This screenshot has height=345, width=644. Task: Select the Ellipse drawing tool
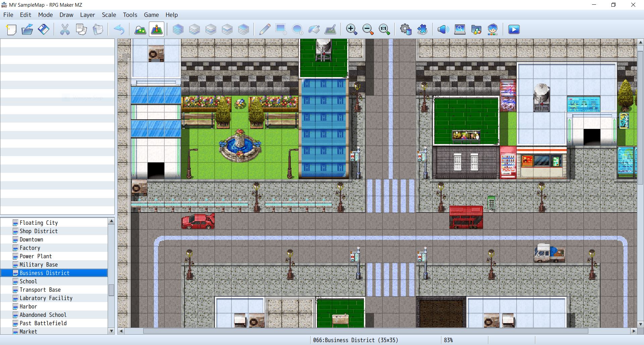(x=298, y=29)
